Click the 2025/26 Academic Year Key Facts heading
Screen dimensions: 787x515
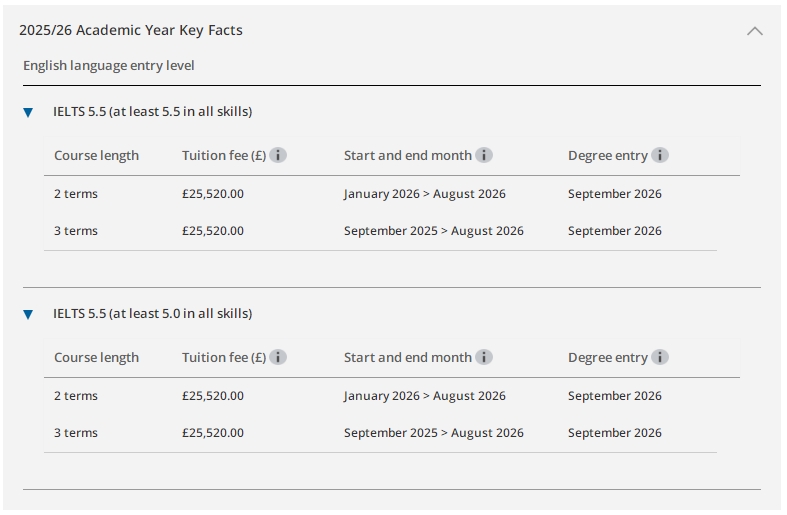[131, 30]
